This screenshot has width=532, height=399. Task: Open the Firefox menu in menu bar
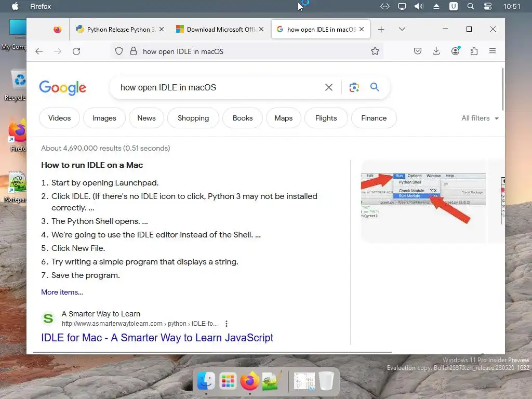[41, 6]
